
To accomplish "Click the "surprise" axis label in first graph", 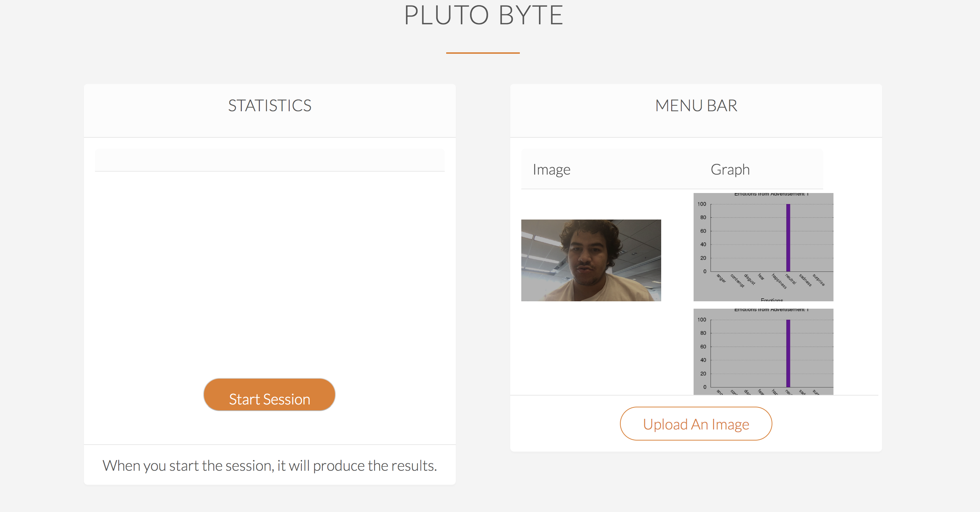I will click(x=818, y=280).
